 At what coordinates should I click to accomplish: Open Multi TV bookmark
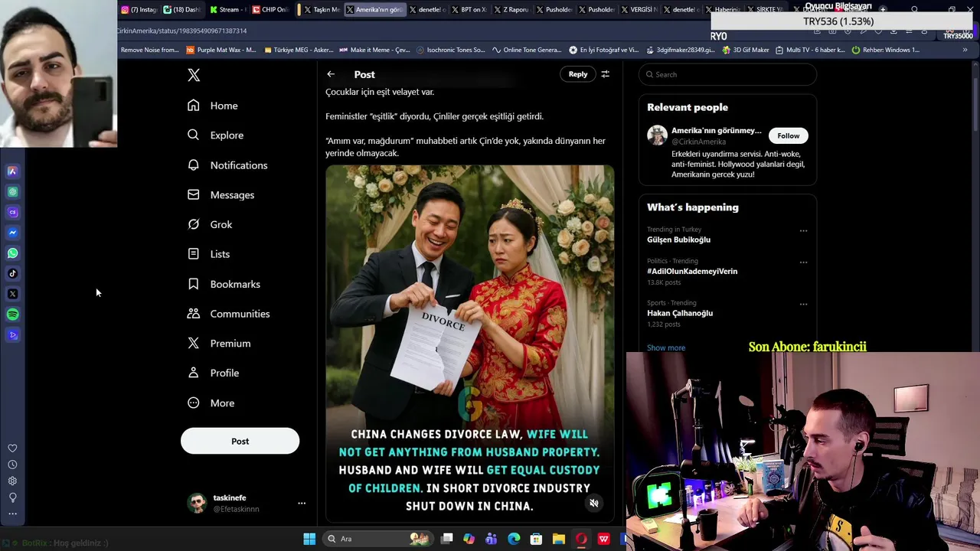coord(810,50)
